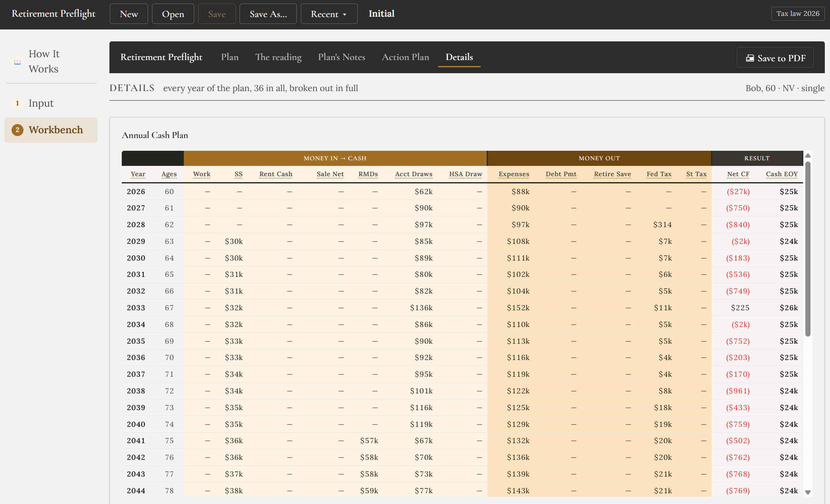This screenshot has height=504, width=830.
Task: Click the $152k Expenses value in 2033
Action: pos(518,308)
